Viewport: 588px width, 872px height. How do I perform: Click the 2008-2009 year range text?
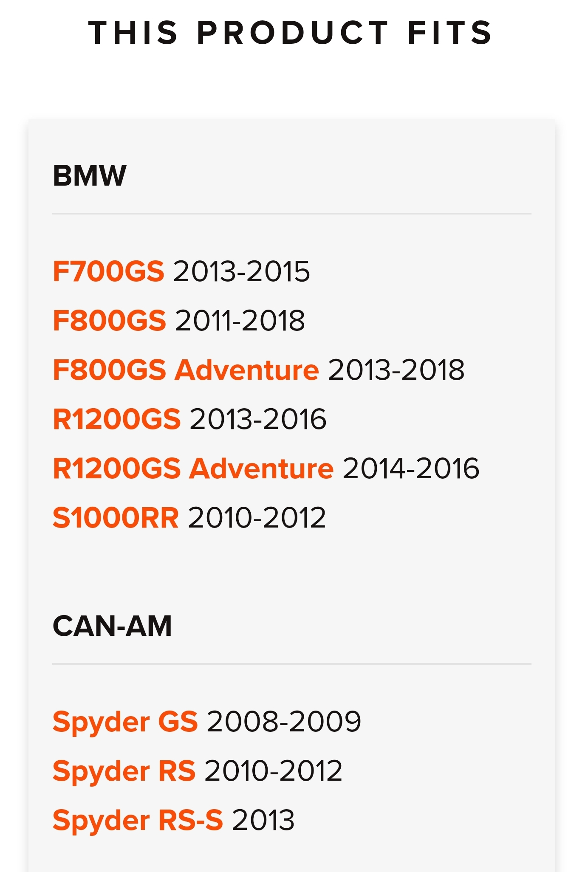click(x=284, y=721)
